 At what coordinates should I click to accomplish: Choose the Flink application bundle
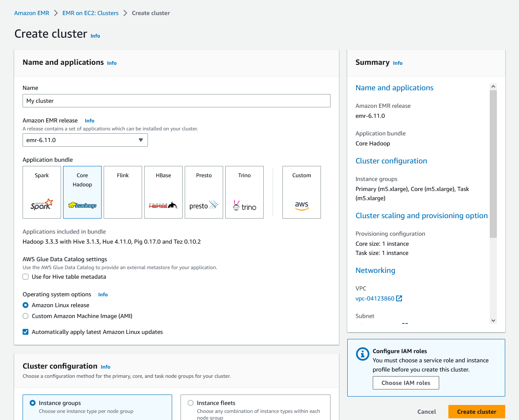(123, 192)
